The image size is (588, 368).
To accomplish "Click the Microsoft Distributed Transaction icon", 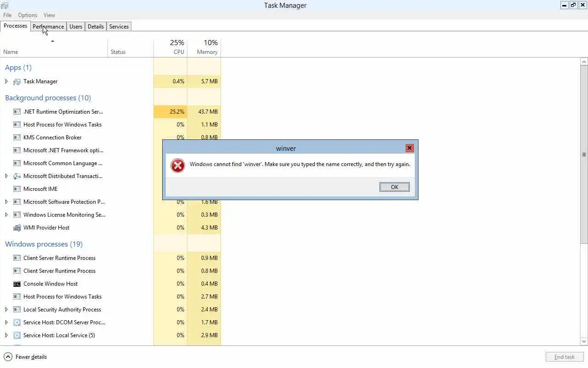I will click(x=17, y=176).
